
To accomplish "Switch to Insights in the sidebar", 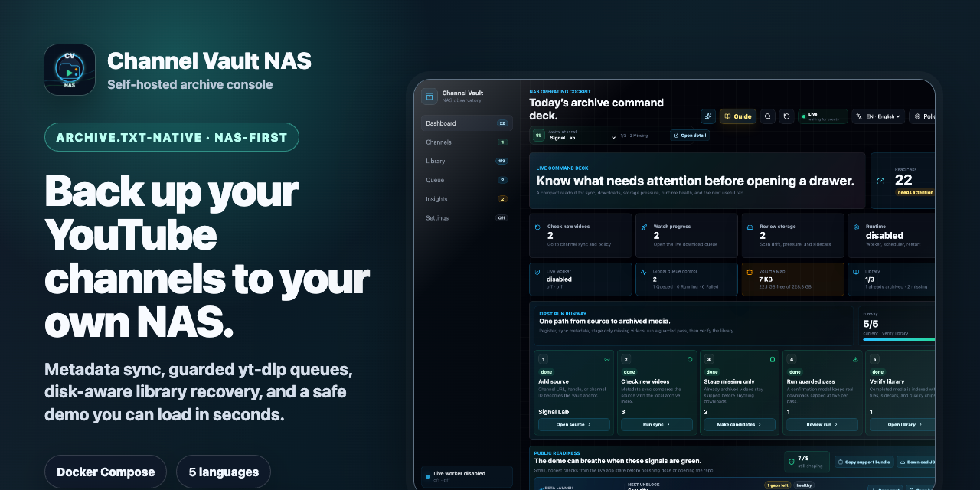I will 467,199.
